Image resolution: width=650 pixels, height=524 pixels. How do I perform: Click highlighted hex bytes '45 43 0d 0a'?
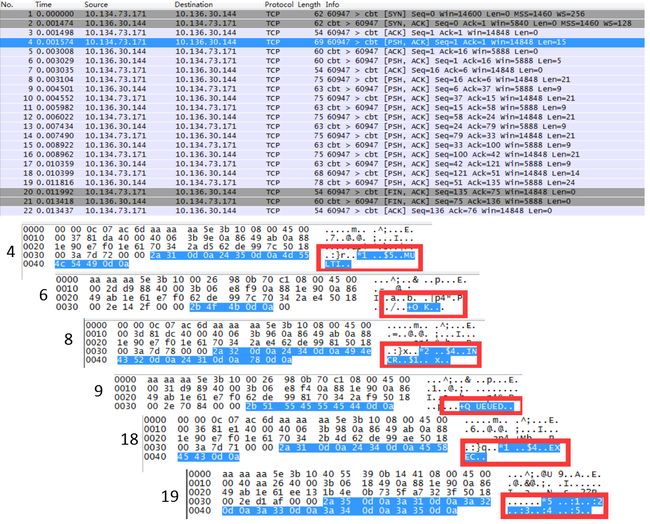(209, 456)
